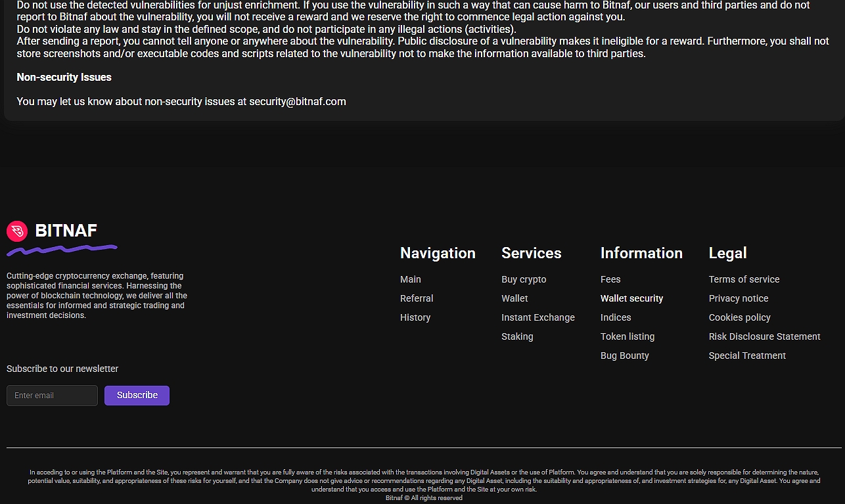Screen dimensions: 845x504
Task: Open the Wallet security link
Action: pos(631,298)
